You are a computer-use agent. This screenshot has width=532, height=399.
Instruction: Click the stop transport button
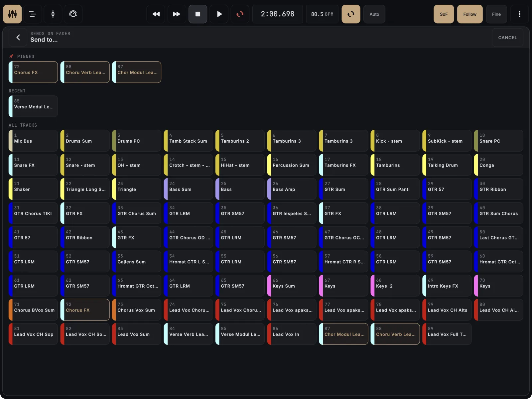coord(198,14)
